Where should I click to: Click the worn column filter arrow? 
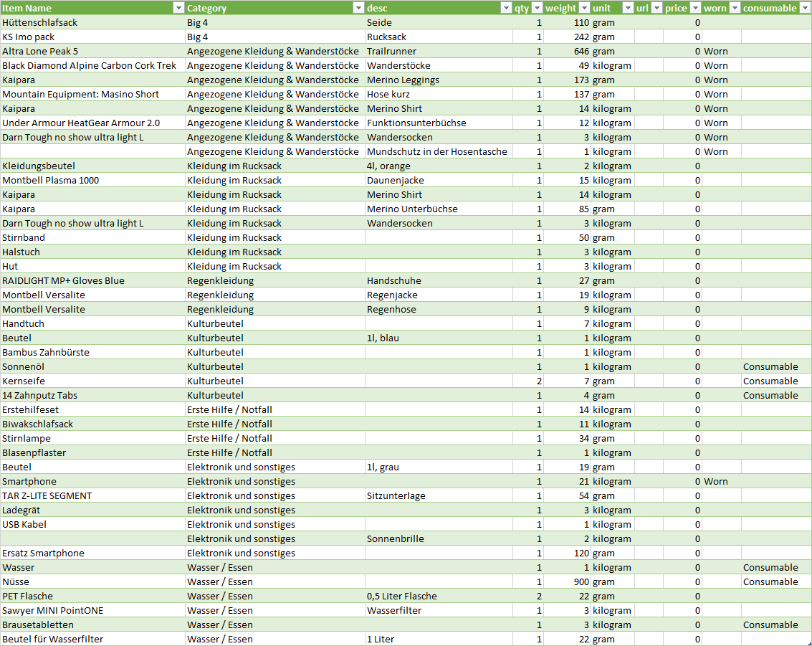[x=734, y=8]
